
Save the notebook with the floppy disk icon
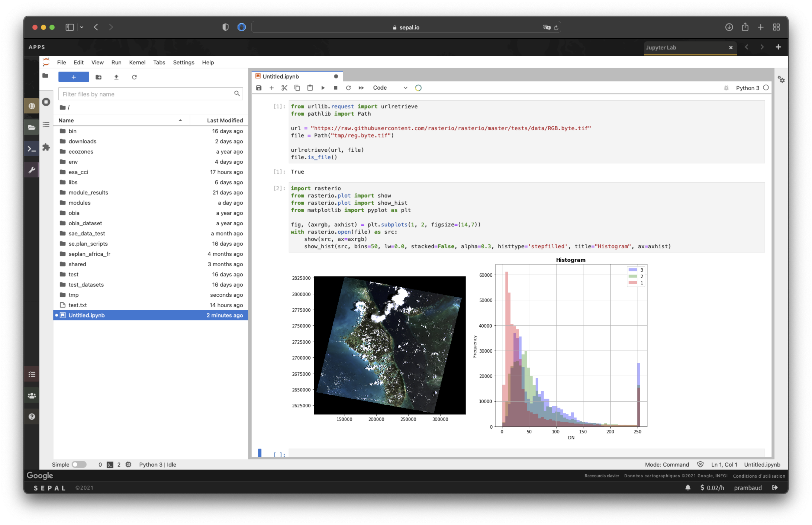point(259,88)
